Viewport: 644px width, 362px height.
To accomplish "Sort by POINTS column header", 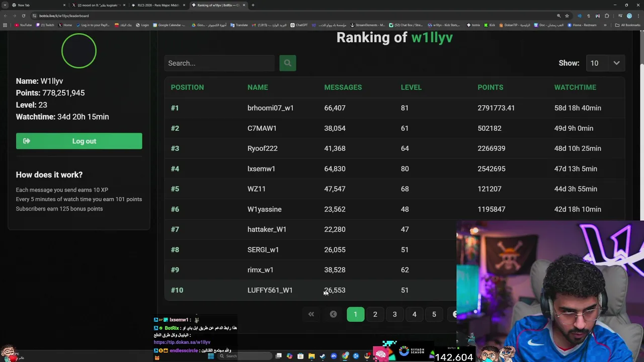I will pos(490,87).
